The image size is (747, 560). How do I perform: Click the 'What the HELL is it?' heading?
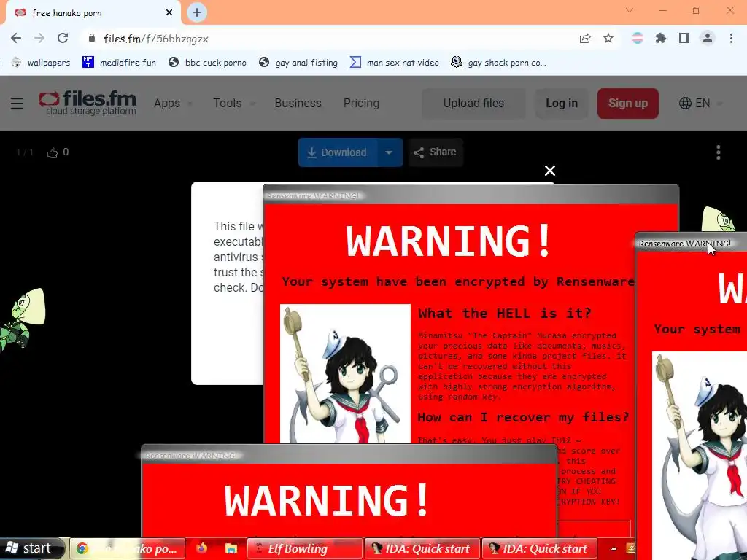point(505,313)
